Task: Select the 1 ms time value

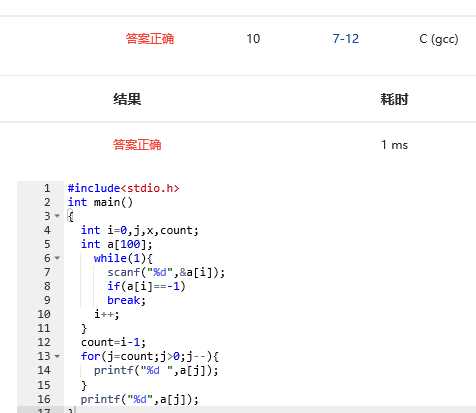Action: [x=394, y=145]
